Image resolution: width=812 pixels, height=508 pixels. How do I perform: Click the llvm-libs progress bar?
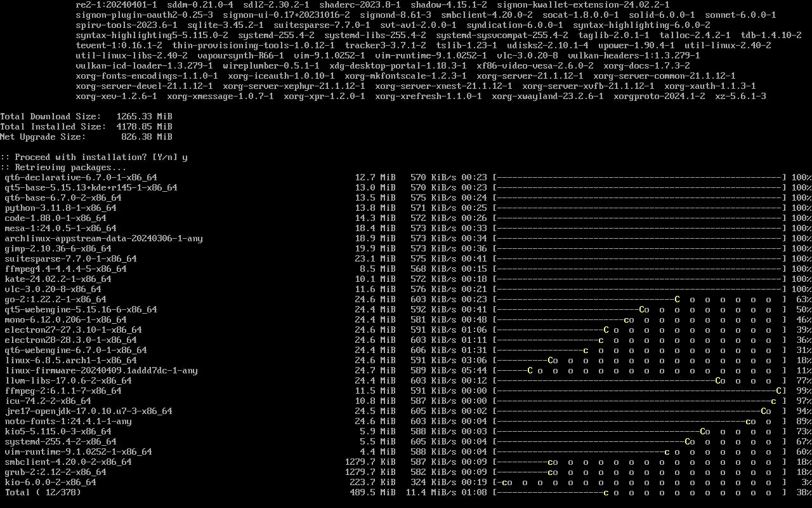(639, 380)
